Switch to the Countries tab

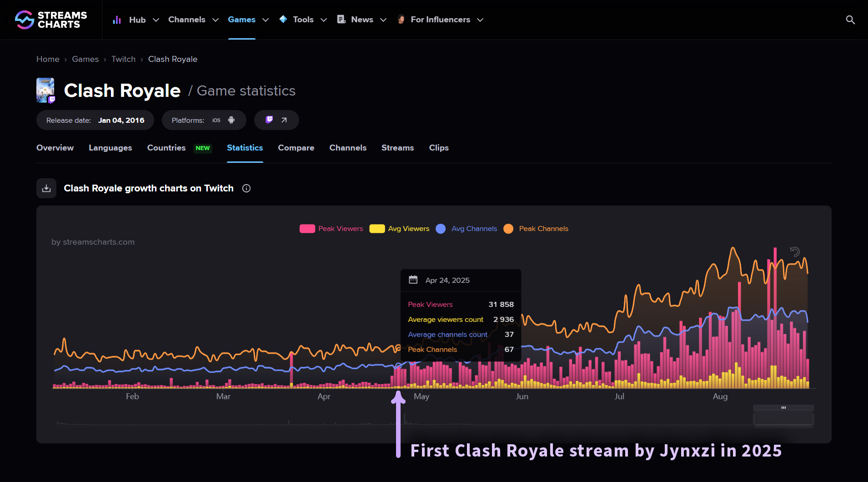coord(166,148)
